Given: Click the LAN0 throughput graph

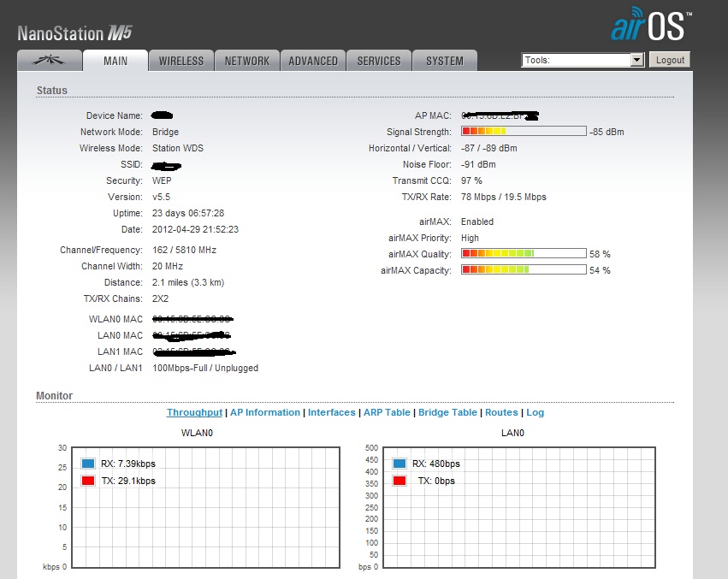Looking at the screenshot, I should coord(519,507).
